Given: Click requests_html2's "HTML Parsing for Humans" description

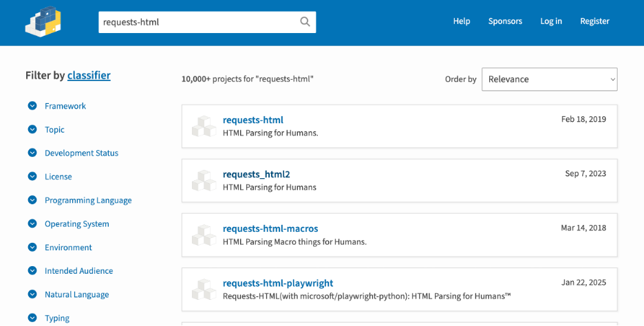Looking at the screenshot, I should [x=270, y=187].
